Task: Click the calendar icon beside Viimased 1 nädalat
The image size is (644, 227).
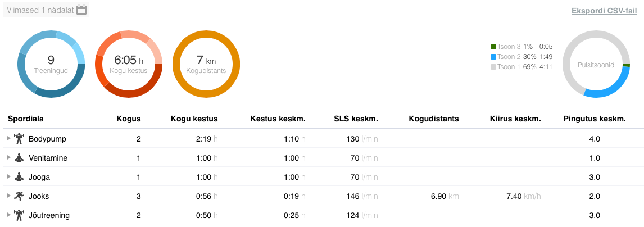Action: pyautogui.click(x=81, y=10)
